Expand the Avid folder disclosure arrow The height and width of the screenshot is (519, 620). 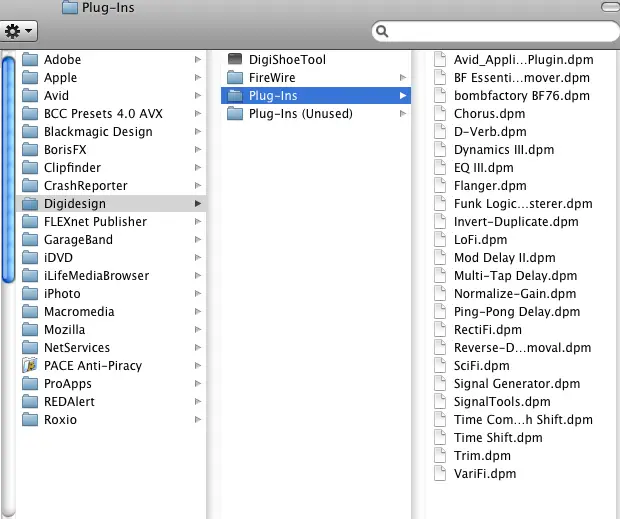pos(198,95)
